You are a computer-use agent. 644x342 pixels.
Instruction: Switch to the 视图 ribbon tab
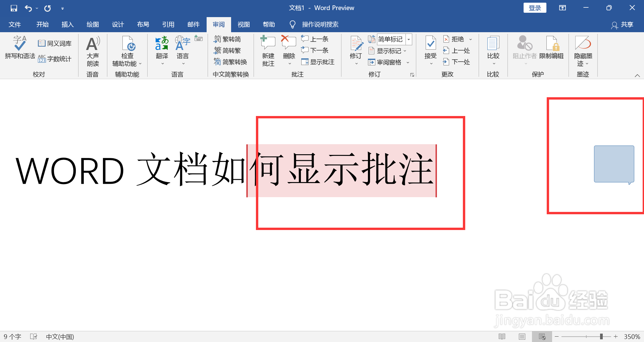click(244, 24)
